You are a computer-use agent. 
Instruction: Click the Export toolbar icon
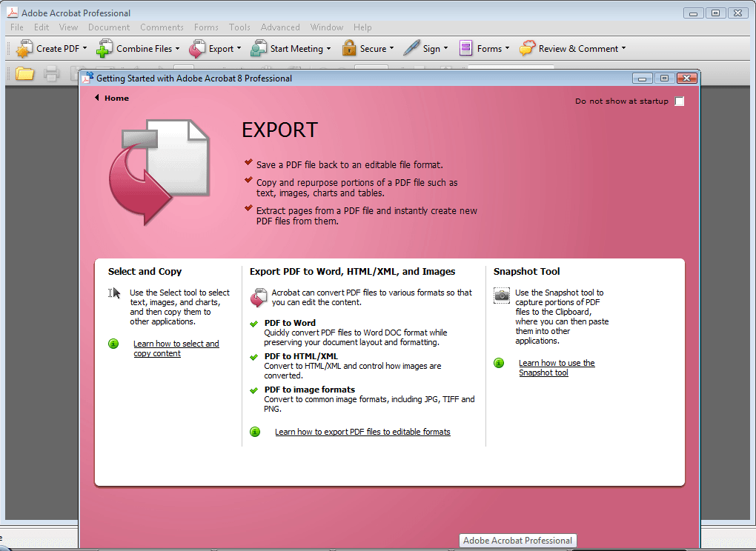[196, 49]
